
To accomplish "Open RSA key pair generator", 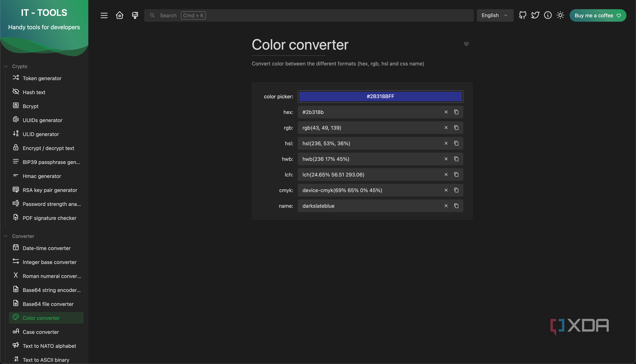I will click(x=46, y=190).
